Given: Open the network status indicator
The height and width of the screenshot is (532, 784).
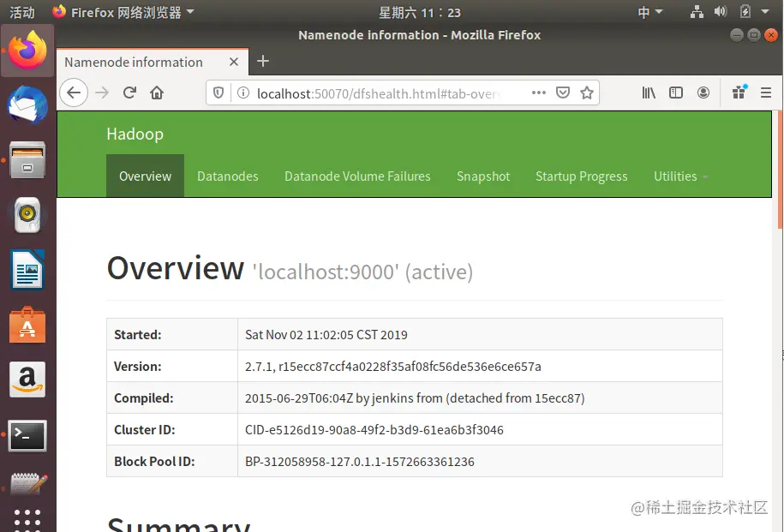Looking at the screenshot, I should [697, 11].
